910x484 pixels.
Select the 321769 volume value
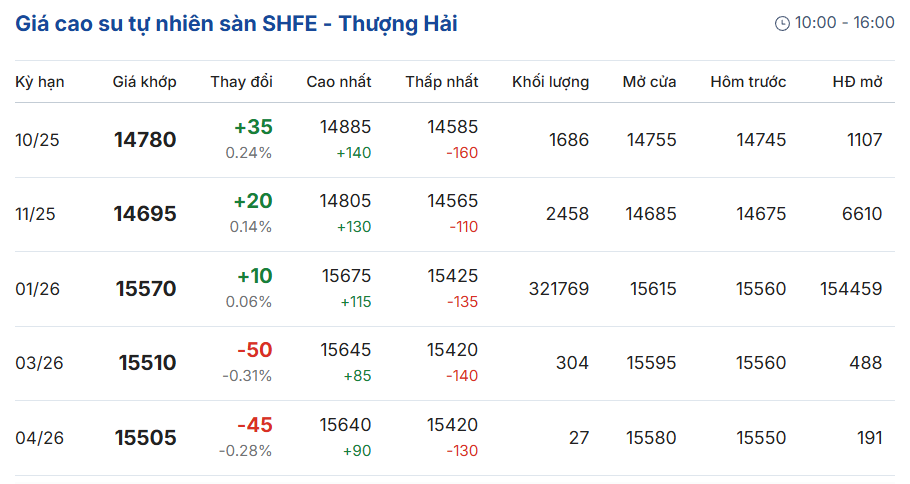coord(559,288)
